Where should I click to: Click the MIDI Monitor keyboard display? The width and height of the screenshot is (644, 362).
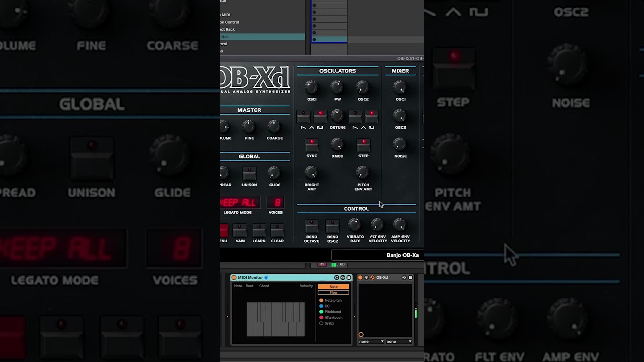(275, 319)
